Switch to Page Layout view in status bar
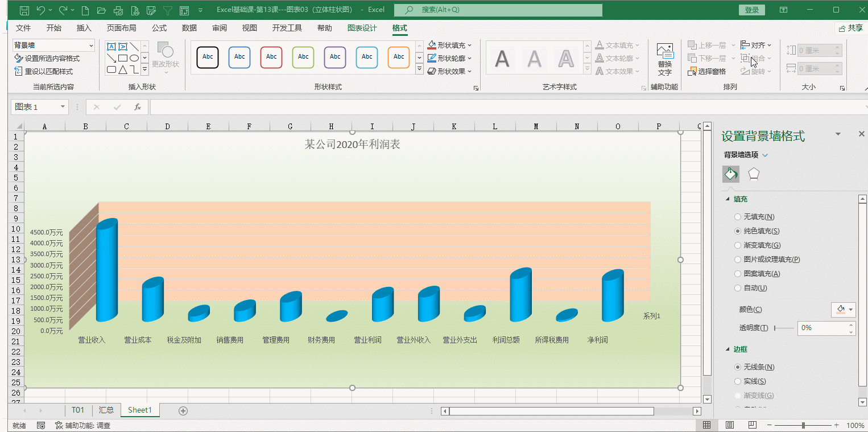 [730, 425]
